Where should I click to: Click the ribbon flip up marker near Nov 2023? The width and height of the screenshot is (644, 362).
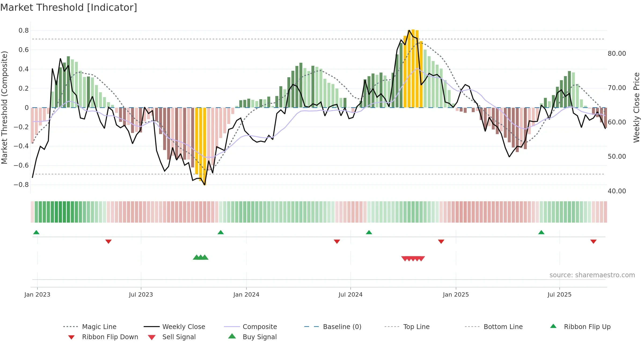coord(221,232)
